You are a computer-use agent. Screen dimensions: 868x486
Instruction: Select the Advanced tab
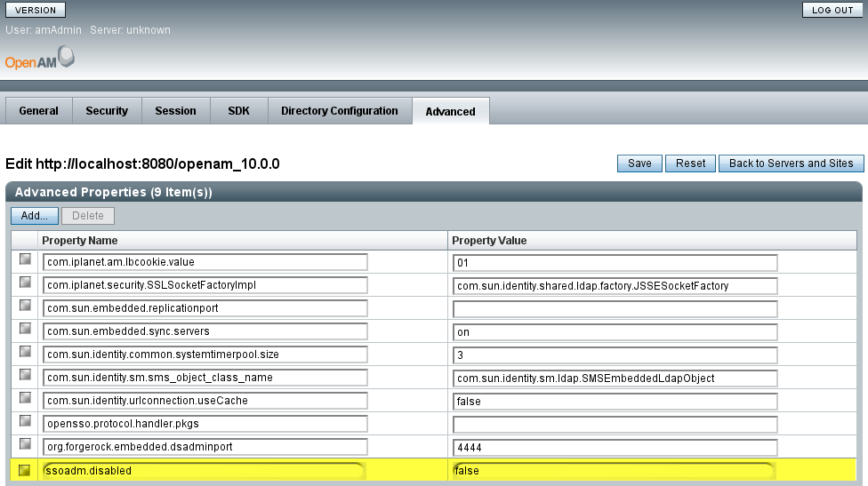tap(451, 111)
